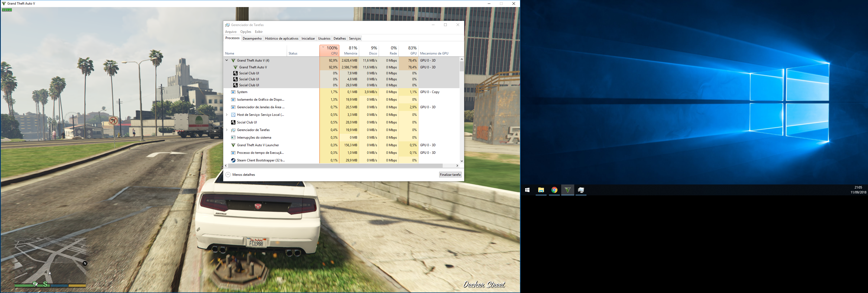Image resolution: width=868 pixels, height=293 pixels.
Task: Click the Finalizar tarefa button
Action: [450, 175]
